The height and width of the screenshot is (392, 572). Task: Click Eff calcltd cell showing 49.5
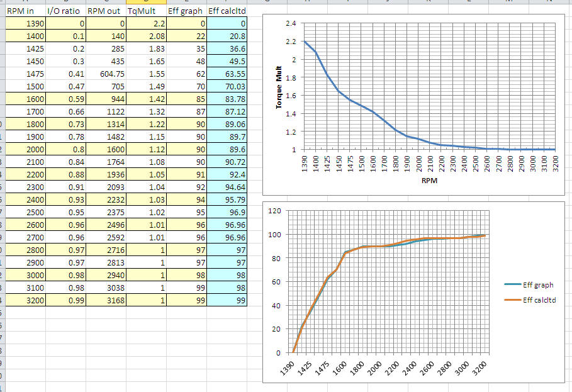click(227, 61)
